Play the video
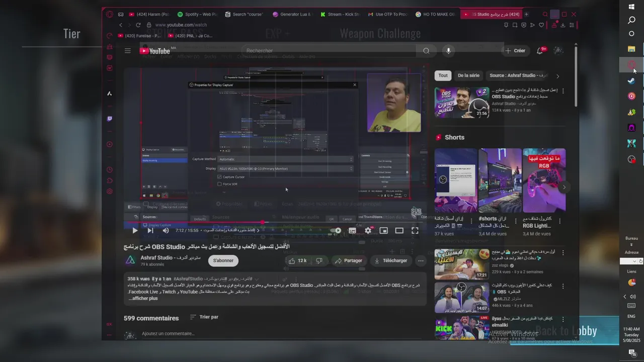 coord(135,231)
